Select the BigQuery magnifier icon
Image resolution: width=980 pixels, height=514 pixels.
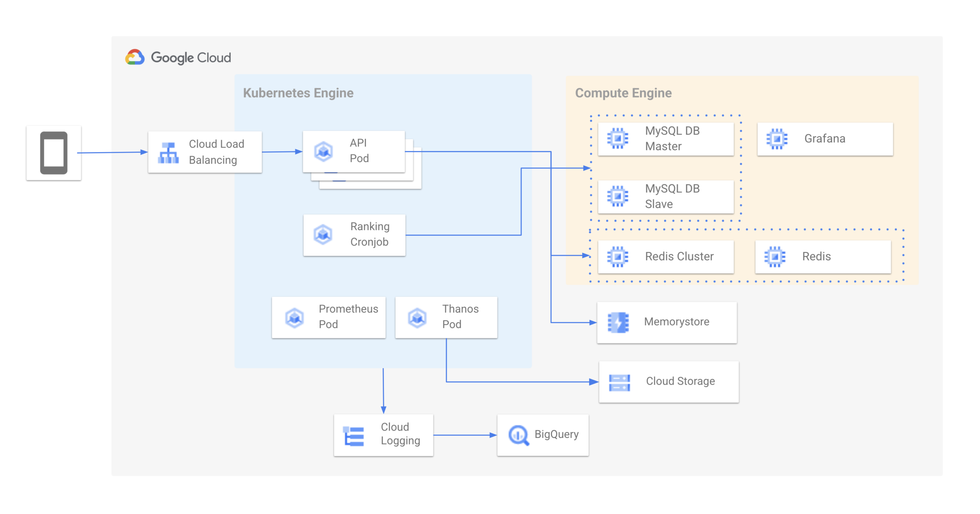click(518, 435)
